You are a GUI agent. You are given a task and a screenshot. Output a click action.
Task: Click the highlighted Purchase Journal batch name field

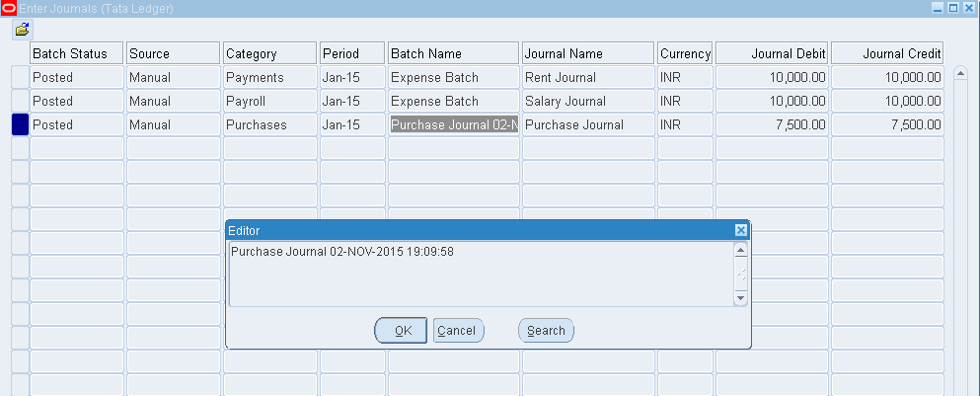pyautogui.click(x=454, y=124)
